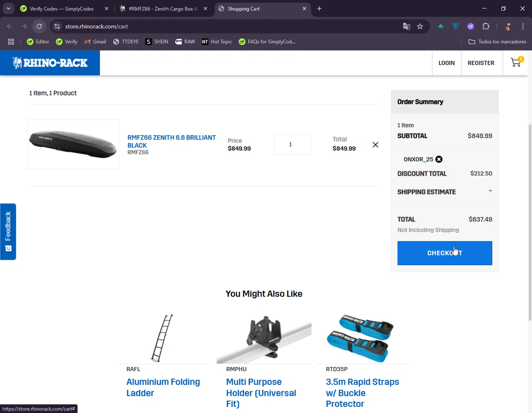532x413 pixels.
Task: Select the SUBTOTAL $849.99 value
Action: pos(480,136)
